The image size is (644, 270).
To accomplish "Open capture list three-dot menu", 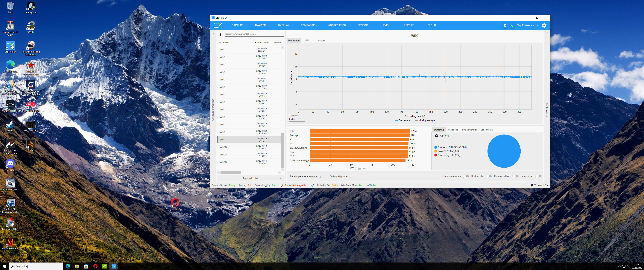I will click(x=220, y=34).
